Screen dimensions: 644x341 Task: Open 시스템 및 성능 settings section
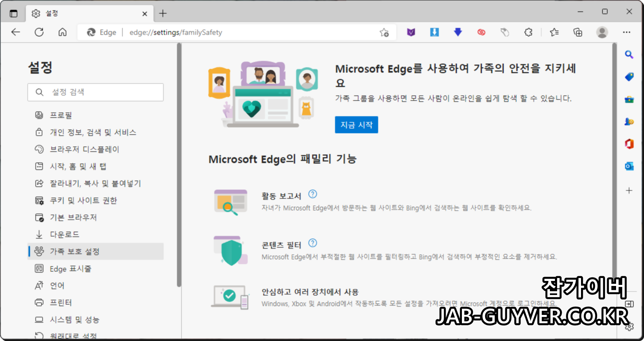click(96, 320)
